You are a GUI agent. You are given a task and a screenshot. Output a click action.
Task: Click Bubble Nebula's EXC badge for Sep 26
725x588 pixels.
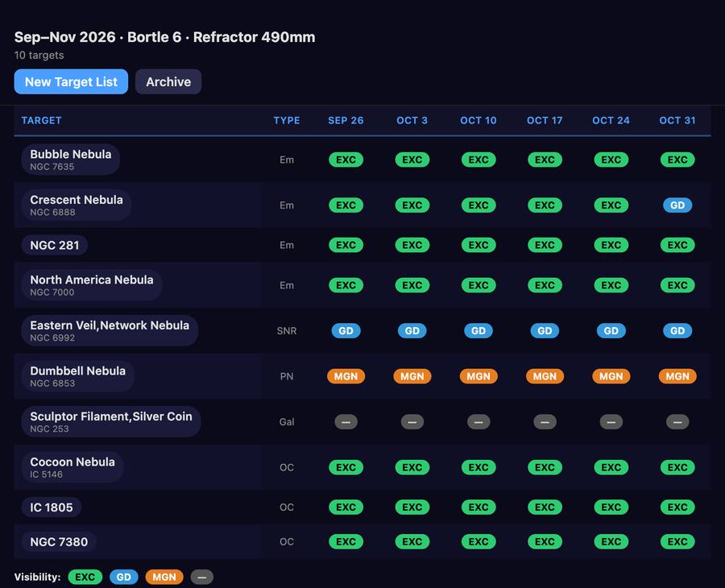(x=346, y=159)
